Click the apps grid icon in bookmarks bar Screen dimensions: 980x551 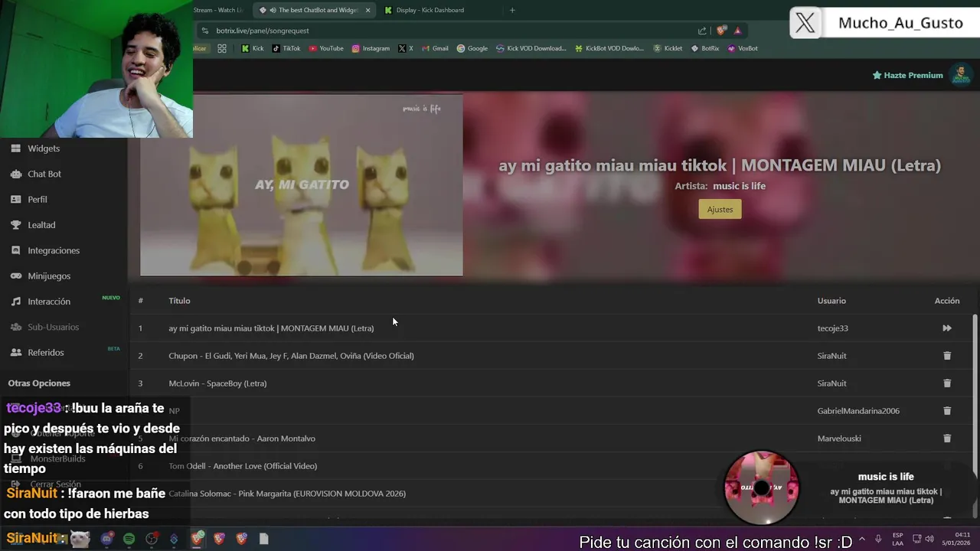click(222, 48)
